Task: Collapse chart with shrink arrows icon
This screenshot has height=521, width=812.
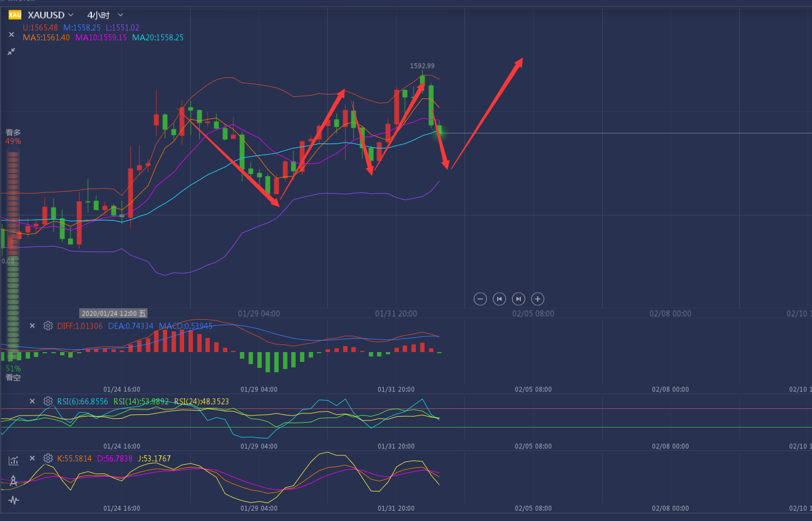Action: click(x=11, y=51)
